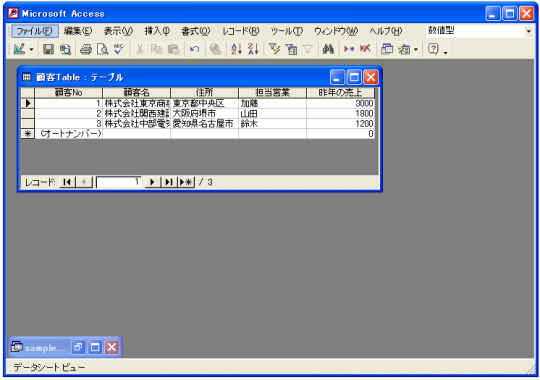Click the Insert Hyperlink globe icon
This screenshot has height=380, width=540.
coord(216,49)
